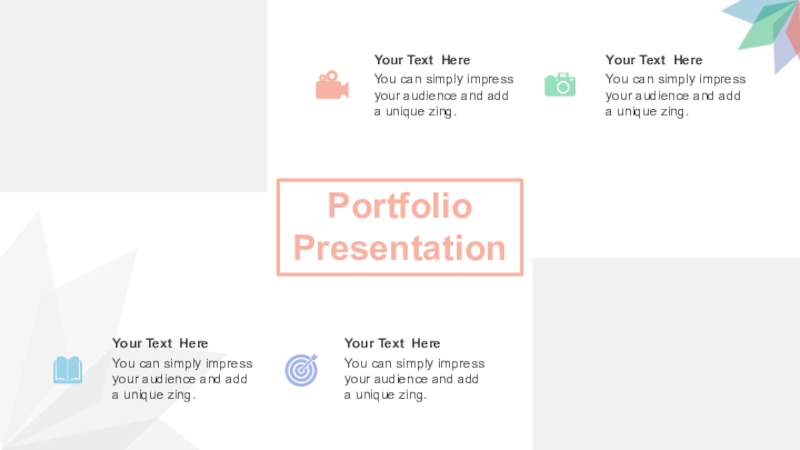Click the heading beside the open book icon

click(160, 343)
